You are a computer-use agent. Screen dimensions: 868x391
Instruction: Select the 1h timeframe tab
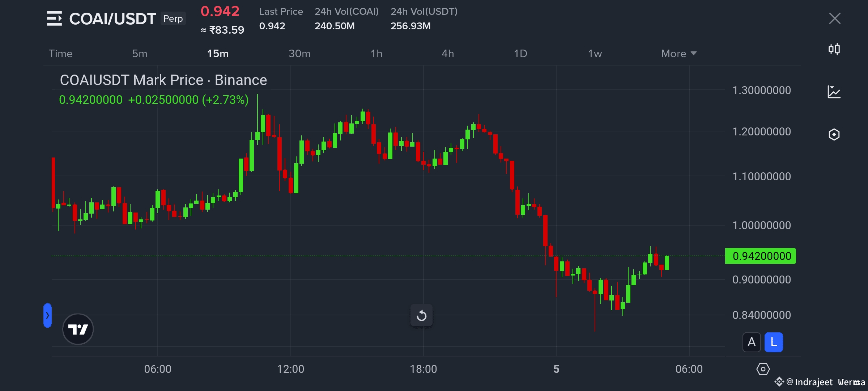[x=376, y=54]
